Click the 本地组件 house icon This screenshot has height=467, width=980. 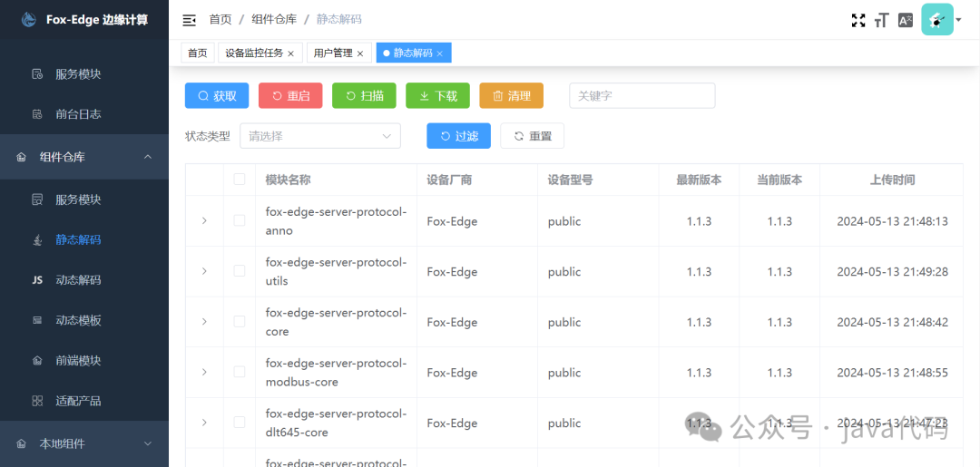tap(21, 444)
